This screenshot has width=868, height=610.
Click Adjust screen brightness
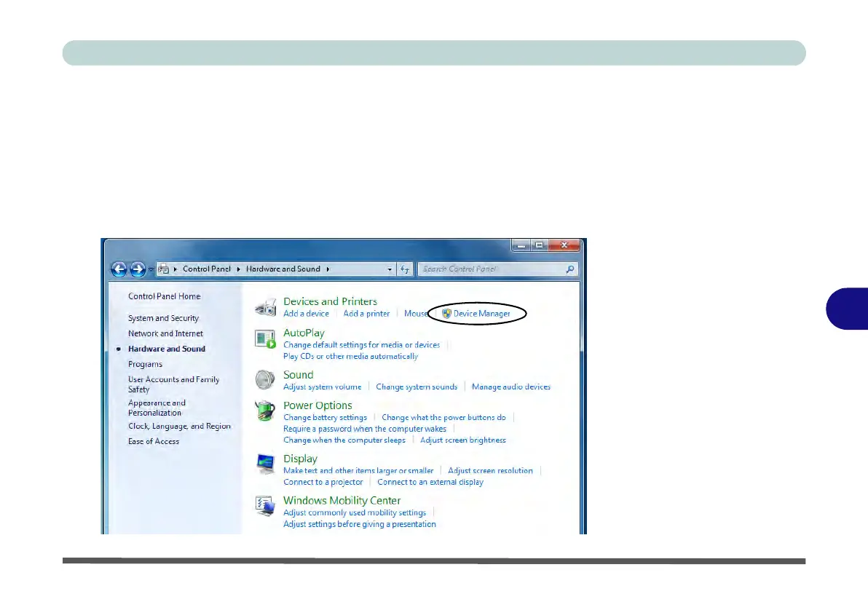[x=463, y=440]
